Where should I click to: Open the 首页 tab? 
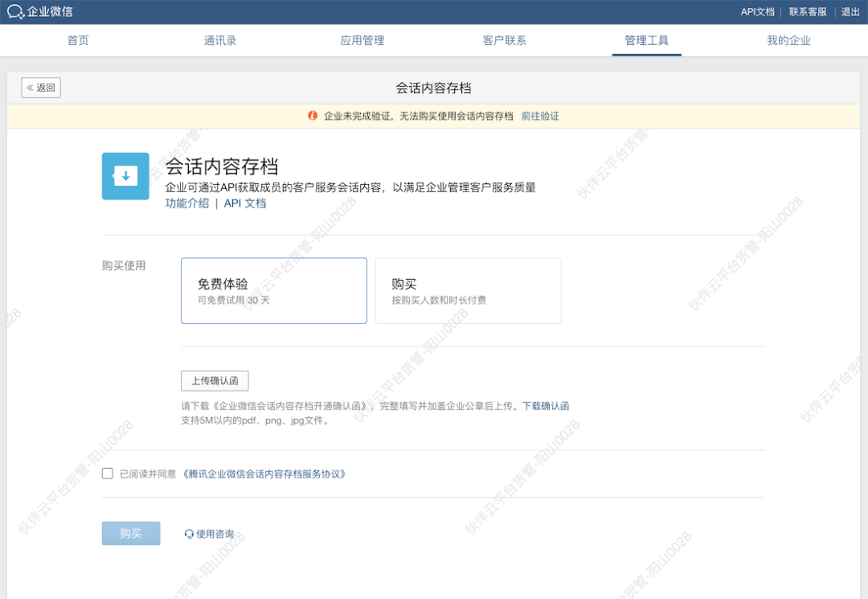[78, 40]
